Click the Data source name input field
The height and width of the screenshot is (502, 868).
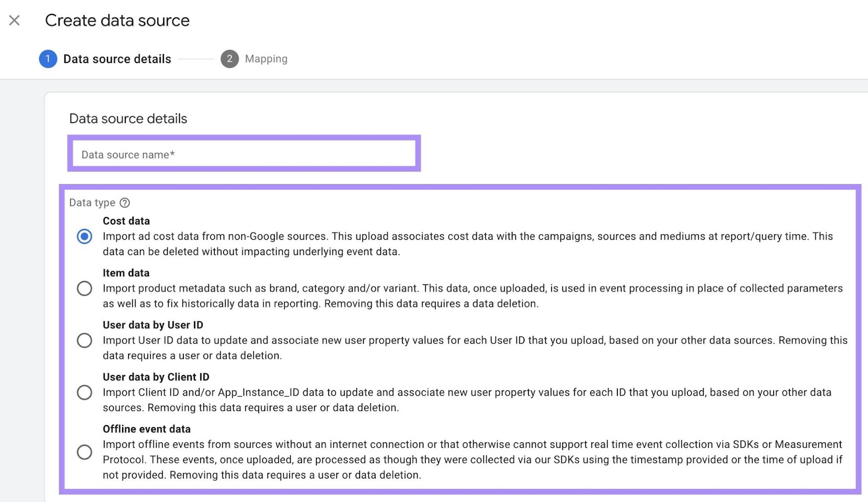tap(244, 155)
